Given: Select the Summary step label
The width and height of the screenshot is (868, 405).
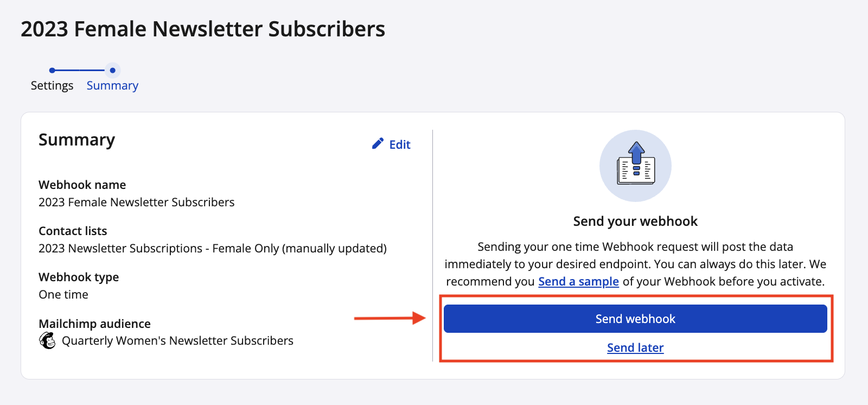Looking at the screenshot, I should click(x=112, y=86).
